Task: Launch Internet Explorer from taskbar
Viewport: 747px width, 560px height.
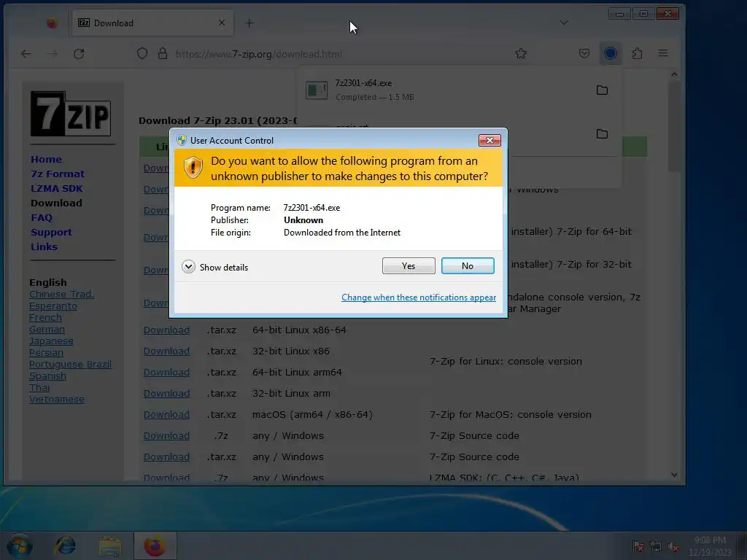Action: pyautogui.click(x=65, y=545)
